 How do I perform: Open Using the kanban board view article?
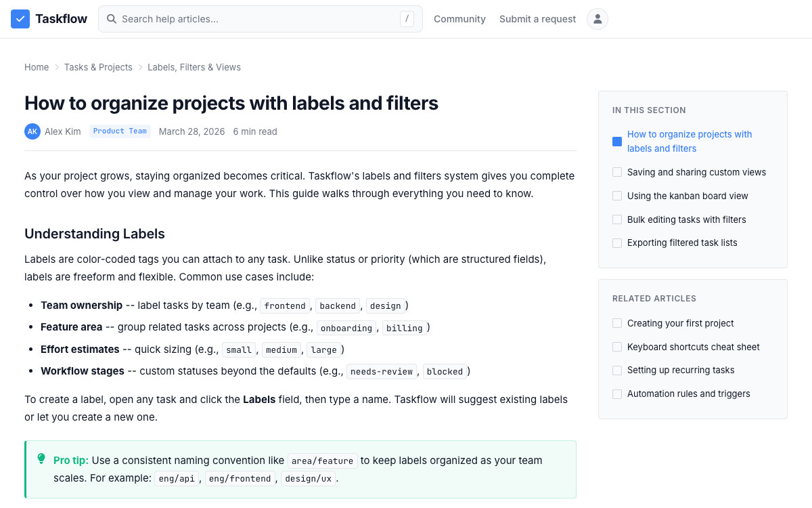pyautogui.click(x=687, y=196)
